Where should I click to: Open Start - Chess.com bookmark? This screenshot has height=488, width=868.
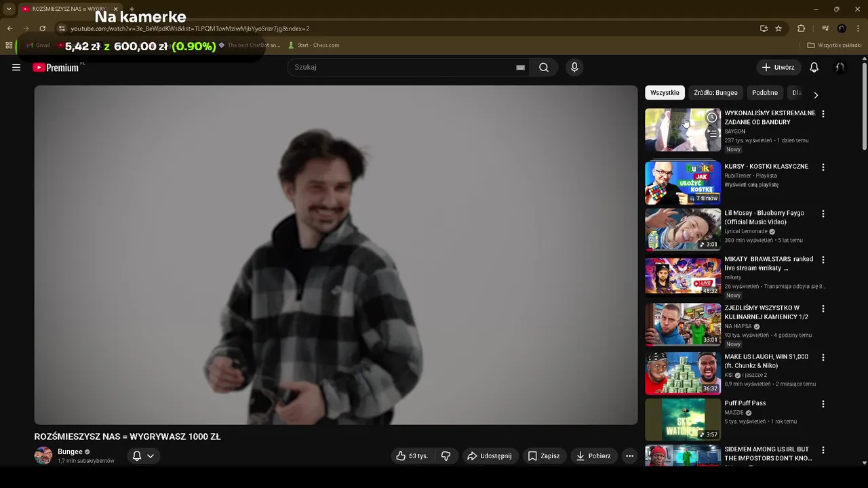pos(313,45)
